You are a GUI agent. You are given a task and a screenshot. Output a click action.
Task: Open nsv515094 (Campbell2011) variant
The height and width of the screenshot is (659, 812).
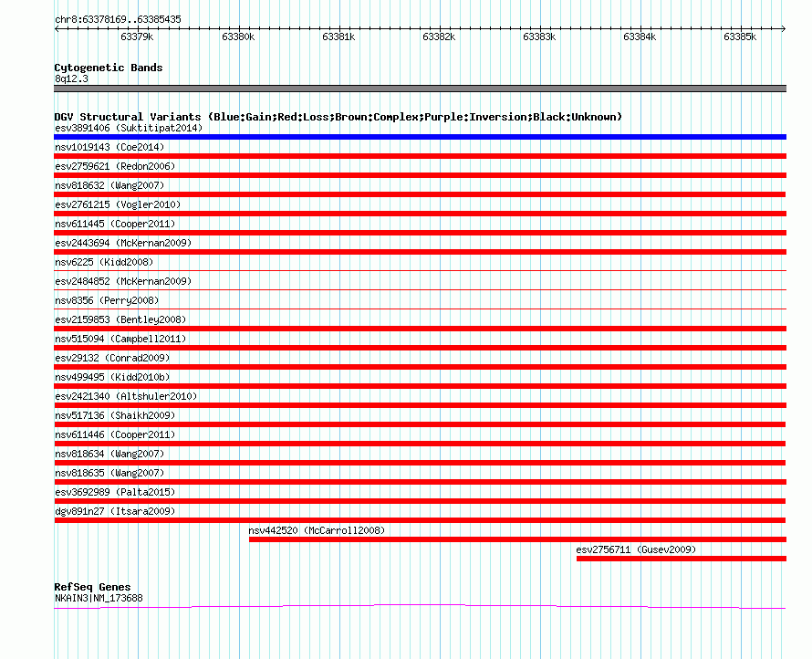(120, 339)
